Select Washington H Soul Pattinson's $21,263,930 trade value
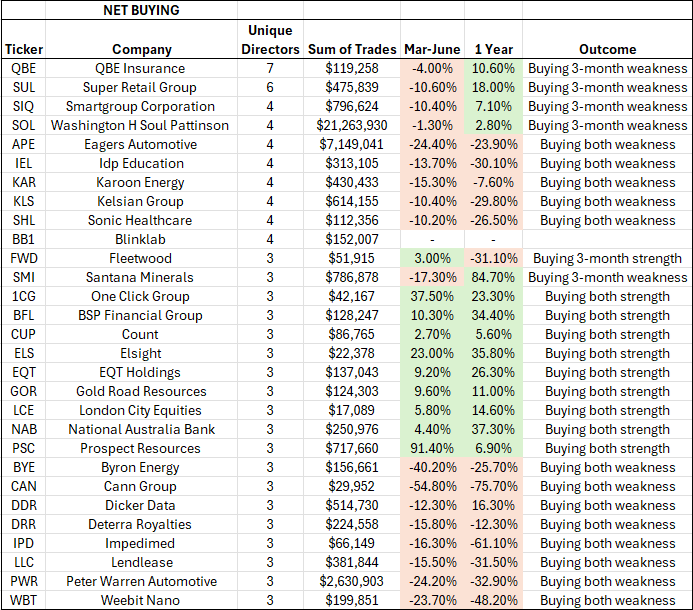The image size is (693, 610). pyautogui.click(x=350, y=125)
